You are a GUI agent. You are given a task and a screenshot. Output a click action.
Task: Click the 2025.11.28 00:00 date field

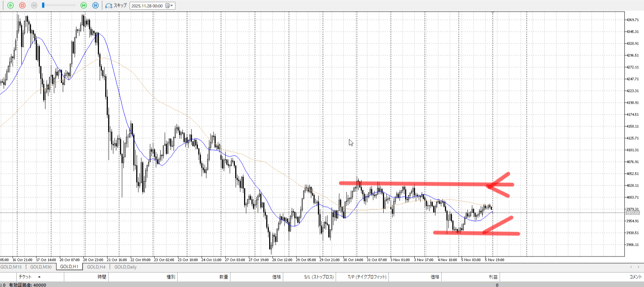pyautogui.click(x=147, y=6)
